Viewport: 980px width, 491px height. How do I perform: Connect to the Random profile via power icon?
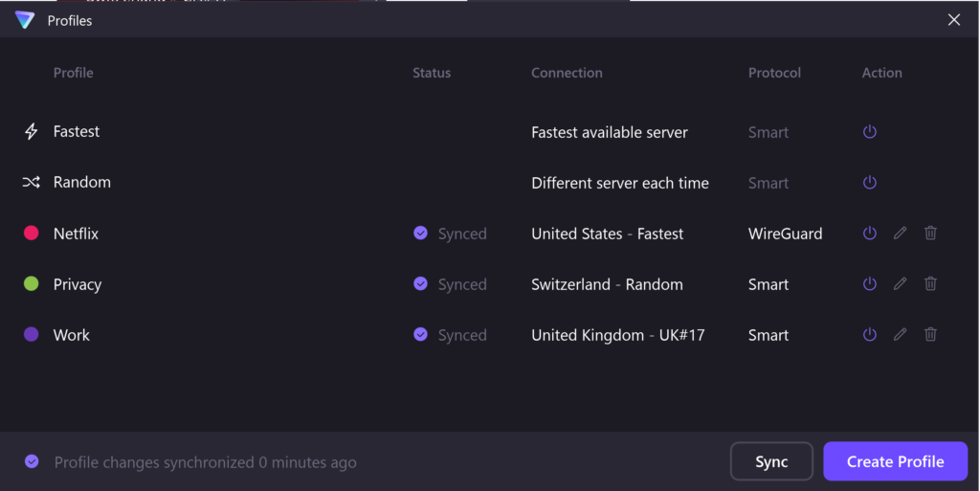coord(869,183)
